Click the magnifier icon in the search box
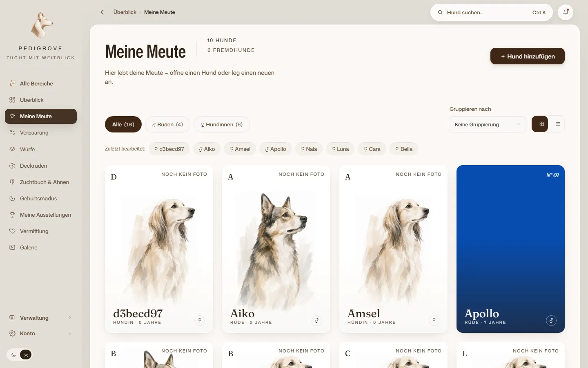This screenshot has width=588, height=368. click(x=440, y=13)
